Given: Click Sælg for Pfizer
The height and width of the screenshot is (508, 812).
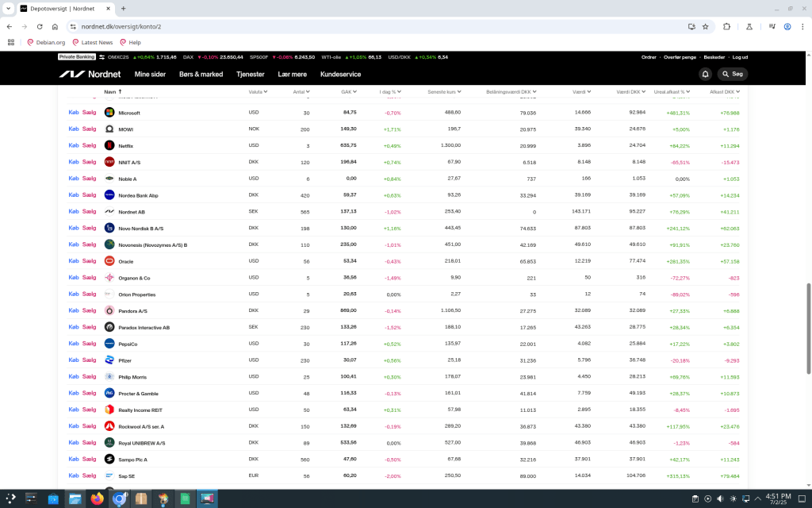Looking at the screenshot, I should coord(89,360).
